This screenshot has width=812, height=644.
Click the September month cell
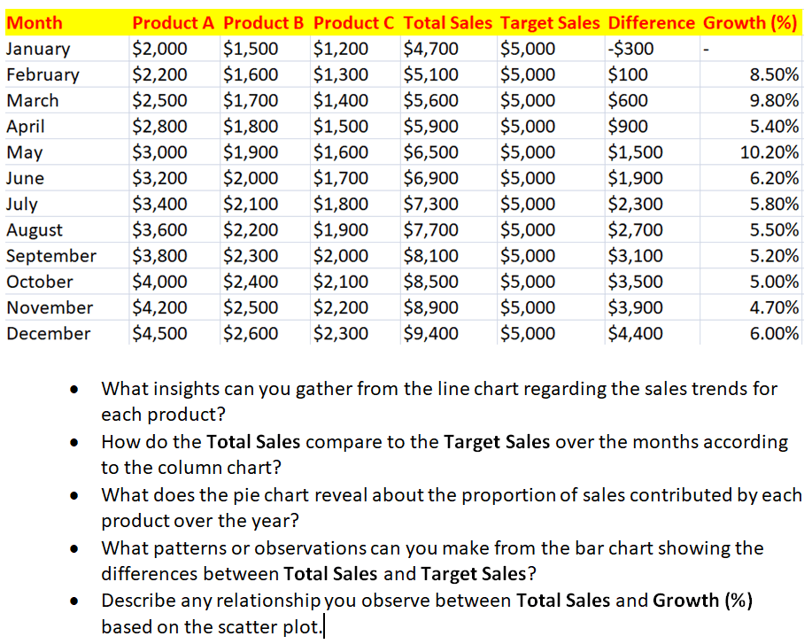point(51,256)
